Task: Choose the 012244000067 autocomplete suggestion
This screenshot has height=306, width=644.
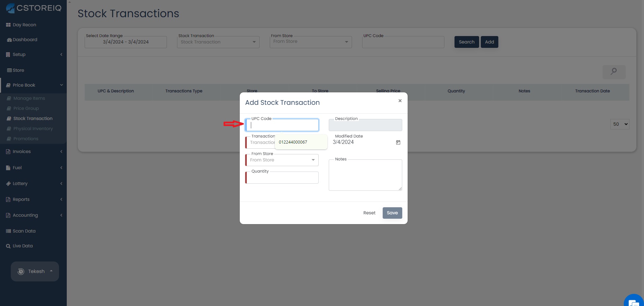Action: tap(293, 142)
